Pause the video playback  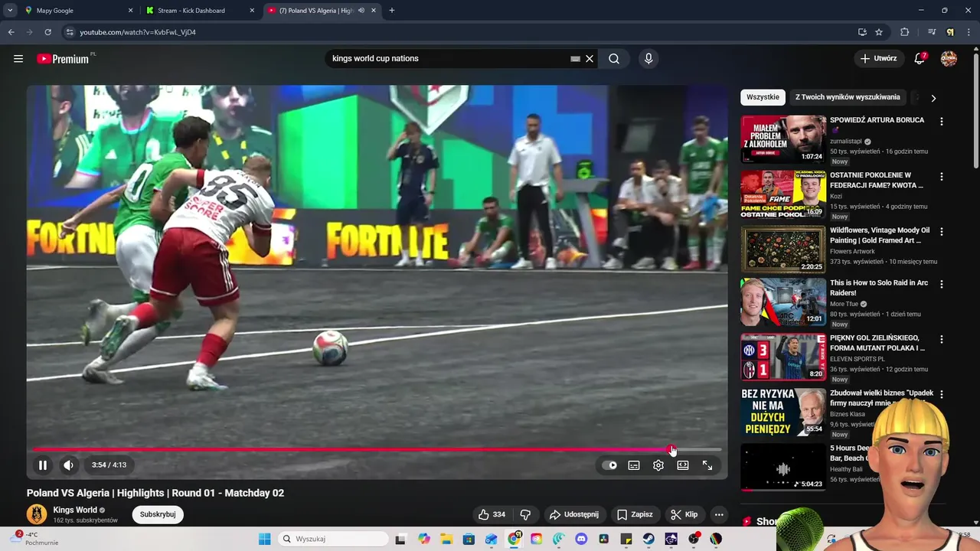[43, 465]
